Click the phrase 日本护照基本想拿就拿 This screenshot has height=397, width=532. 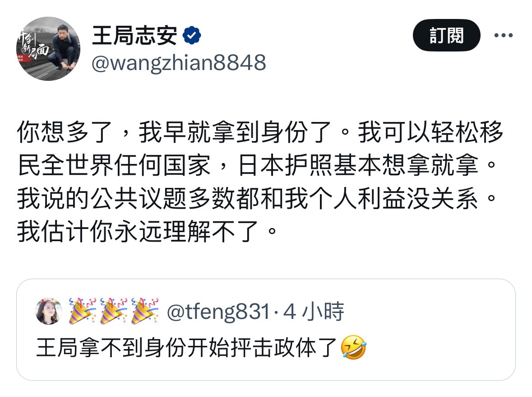click(358, 165)
